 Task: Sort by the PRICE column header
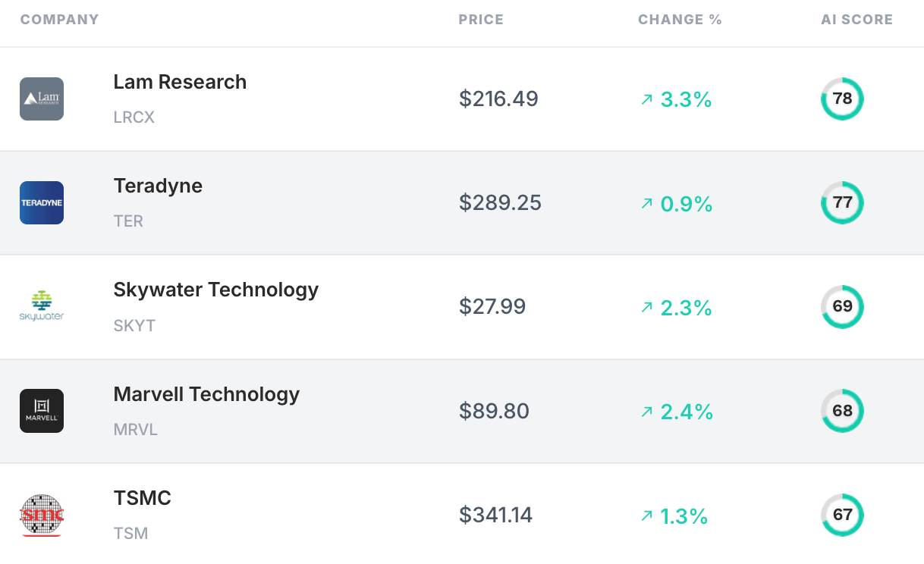coord(481,20)
